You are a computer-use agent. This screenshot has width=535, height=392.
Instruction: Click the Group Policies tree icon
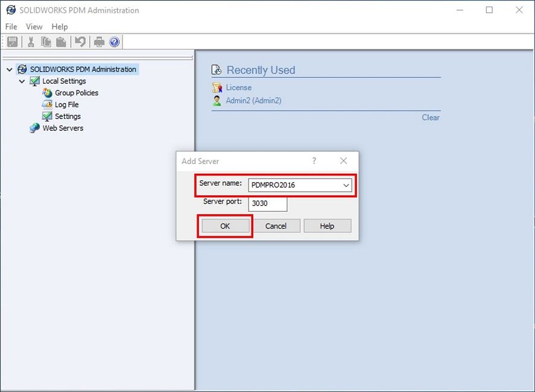tap(47, 93)
